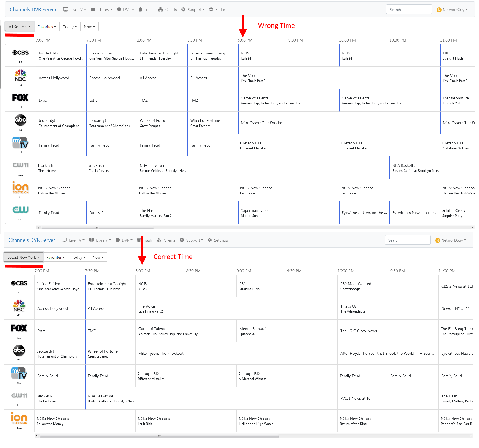Open the top NetworkGuy user menu

[x=452, y=10]
